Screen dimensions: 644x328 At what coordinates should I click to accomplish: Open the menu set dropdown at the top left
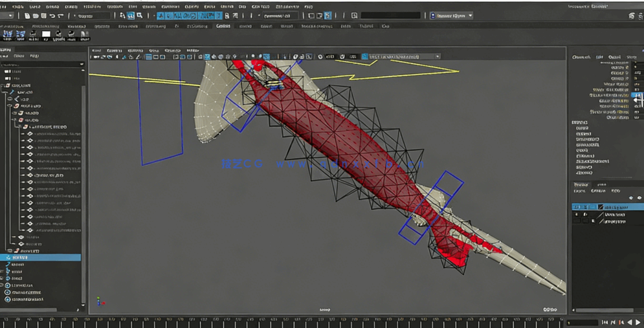(7, 16)
